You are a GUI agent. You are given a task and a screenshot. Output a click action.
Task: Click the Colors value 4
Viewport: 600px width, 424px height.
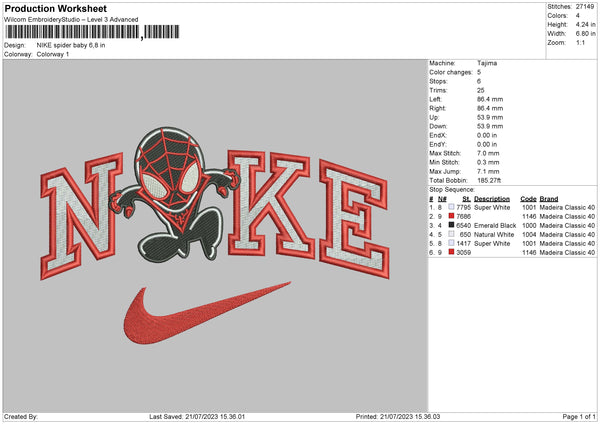click(578, 16)
